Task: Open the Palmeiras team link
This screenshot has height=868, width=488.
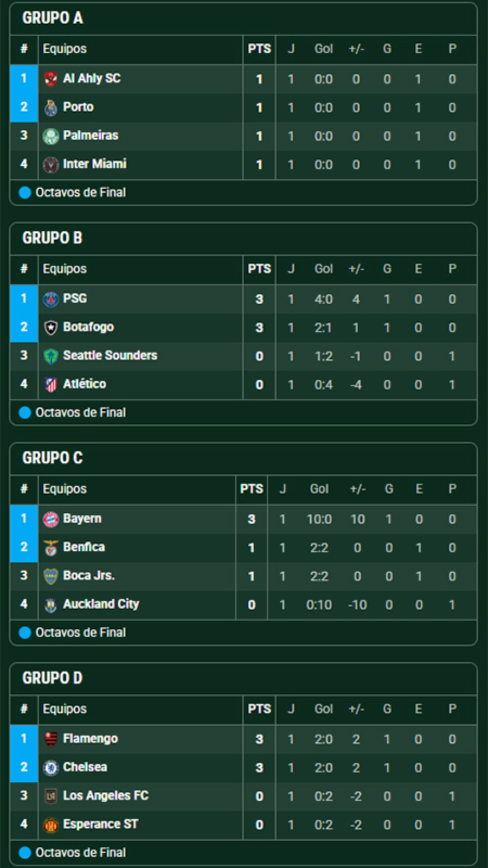Action: tap(91, 136)
